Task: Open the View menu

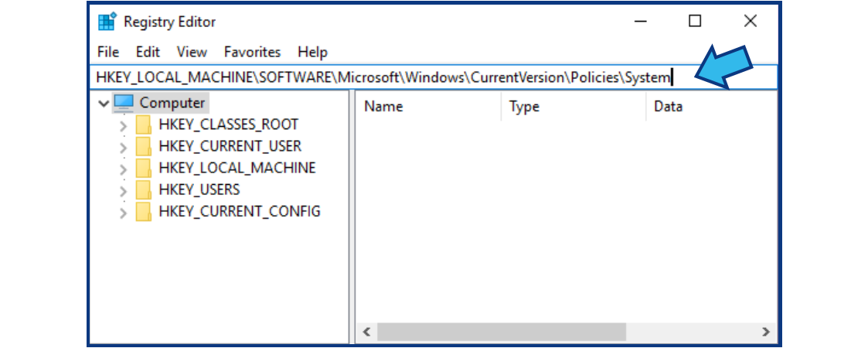Action: (x=192, y=52)
